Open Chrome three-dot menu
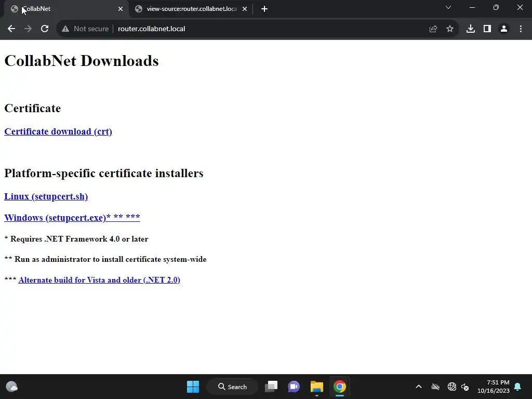 521,29
